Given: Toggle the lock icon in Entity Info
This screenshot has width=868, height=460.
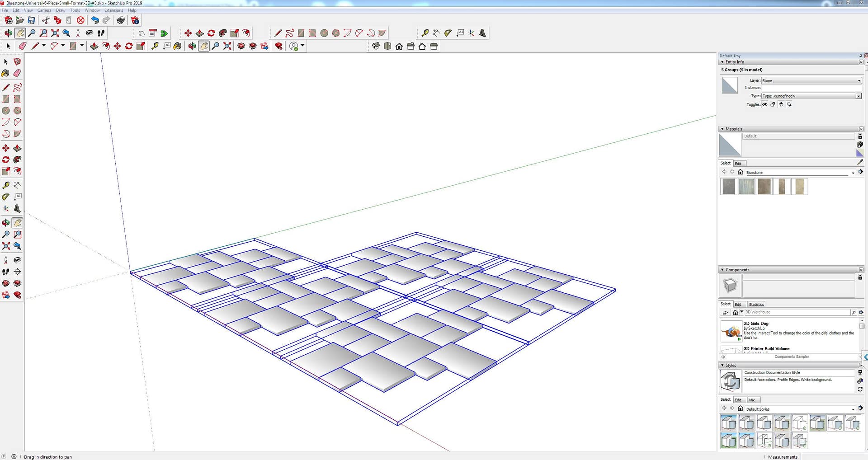Looking at the screenshot, I should click(773, 104).
